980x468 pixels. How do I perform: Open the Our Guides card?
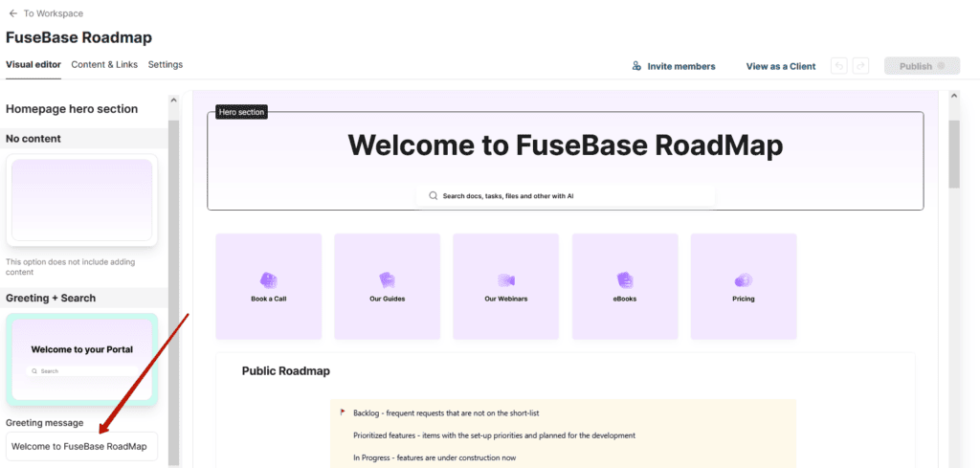point(388,286)
